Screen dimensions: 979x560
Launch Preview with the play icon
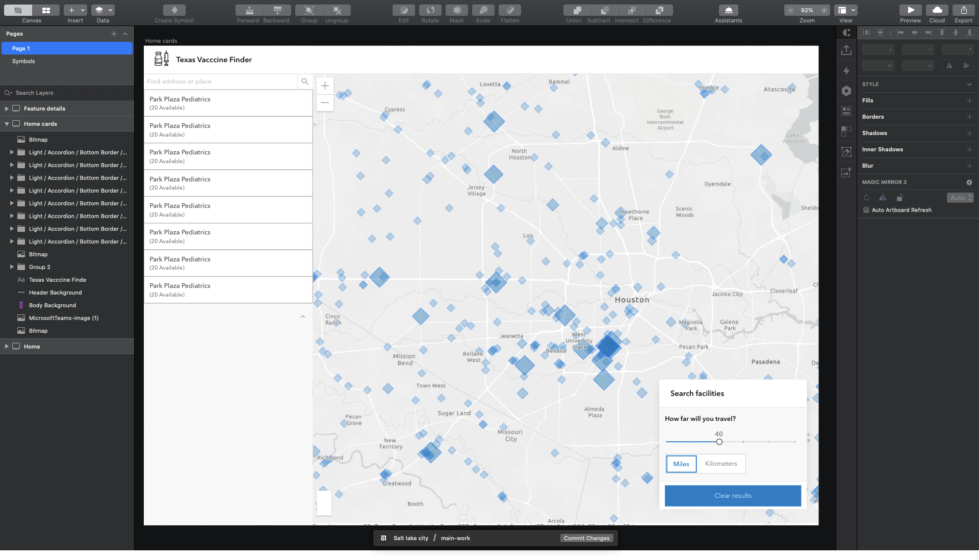click(x=910, y=10)
